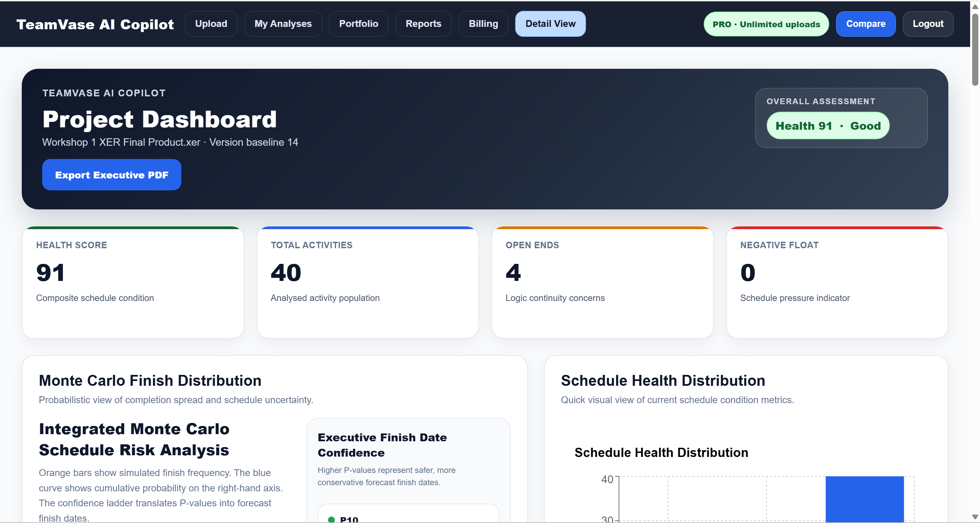Screen dimensions: 980x523
Task: Select the Detail View tab
Action: click(x=550, y=24)
